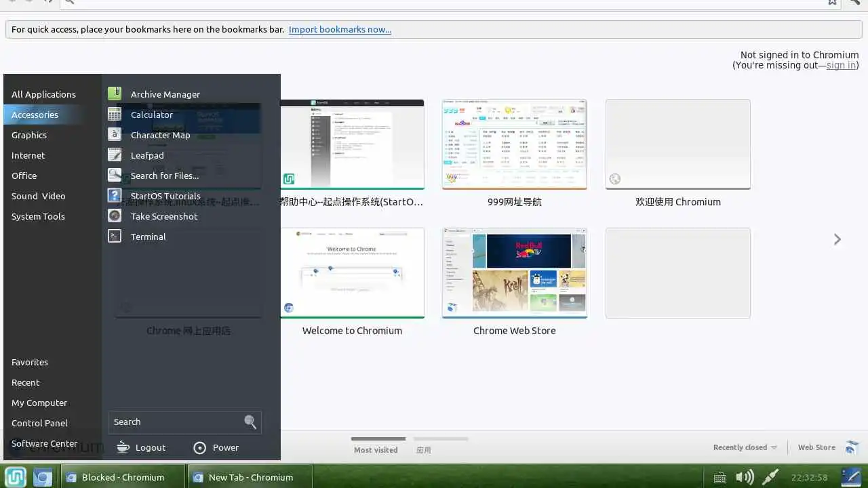Open Archive Manager from Accessories list
Viewport: 868px width, 488px height.
[115, 94]
